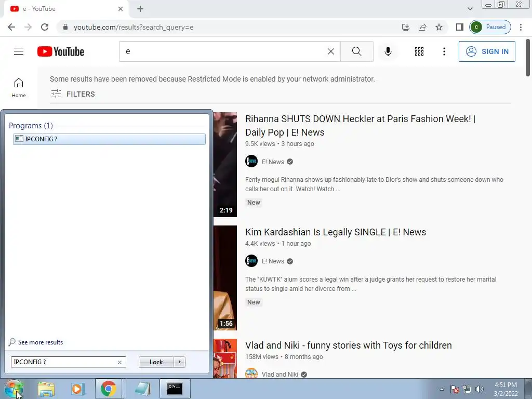This screenshot has width=532, height=399.
Task: Click the Windows Start orb
Action: click(14, 389)
